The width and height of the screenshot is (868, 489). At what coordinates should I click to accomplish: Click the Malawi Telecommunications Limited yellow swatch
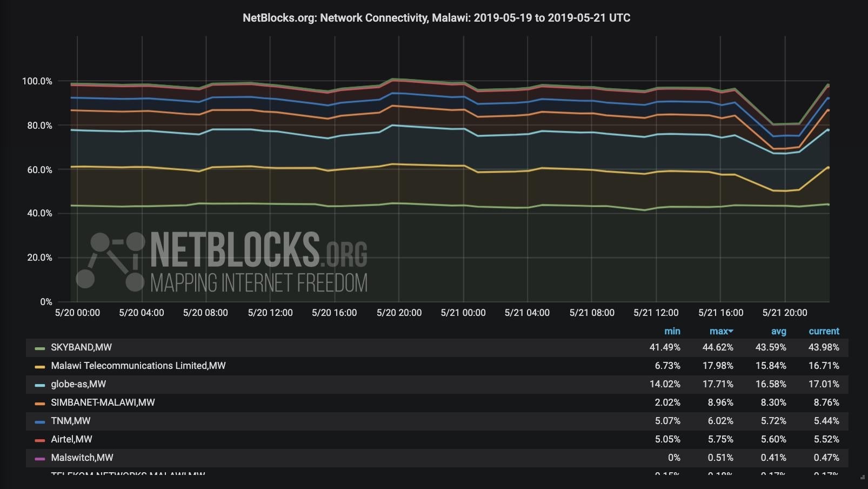click(39, 366)
